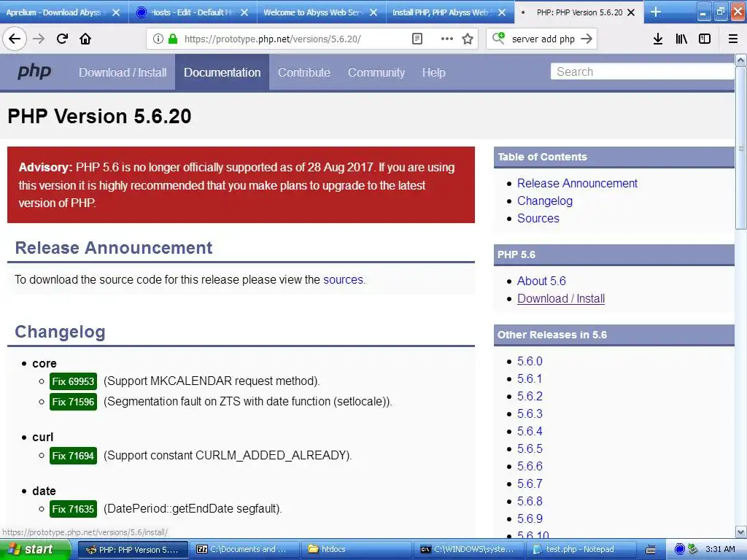Click the Abyss blue circle tray icon

pyautogui.click(x=680, y=549)
